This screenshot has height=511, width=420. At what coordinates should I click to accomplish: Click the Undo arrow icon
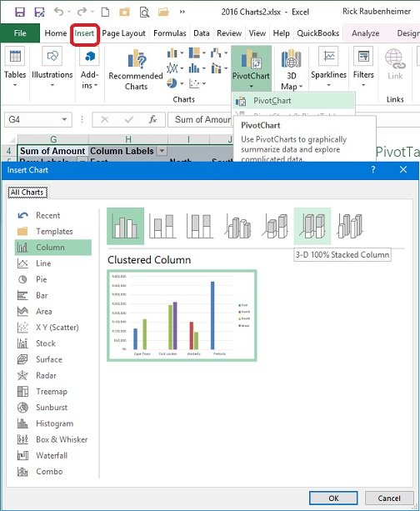click(58, 12)
